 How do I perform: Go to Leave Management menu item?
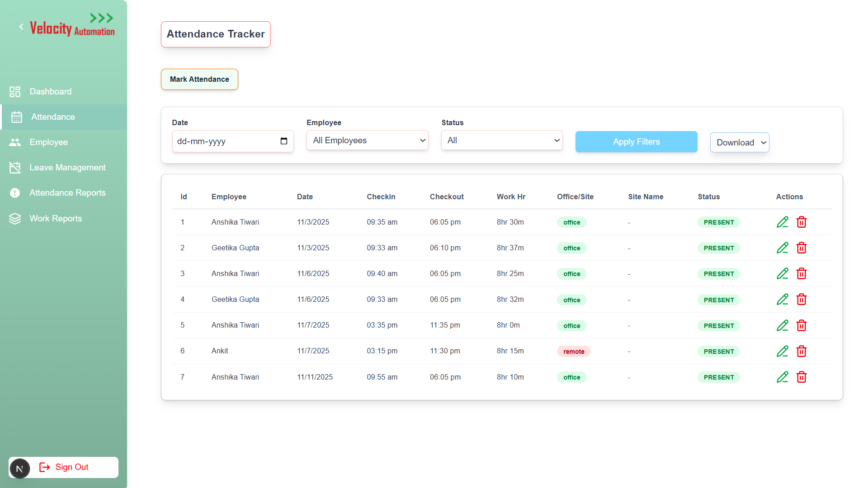pyautogui.click(x=67, y=168)
